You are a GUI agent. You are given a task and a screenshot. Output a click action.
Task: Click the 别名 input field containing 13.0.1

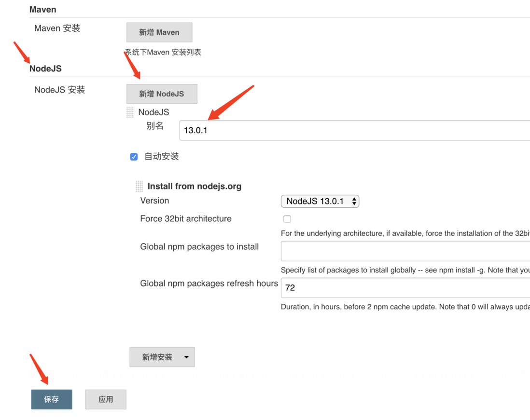[x=355, y=130]
